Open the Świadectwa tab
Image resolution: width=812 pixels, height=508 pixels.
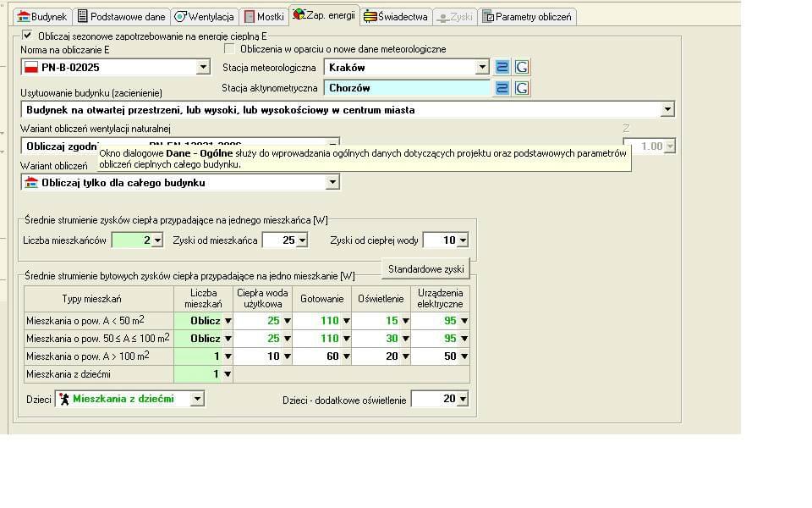point(396,17)
